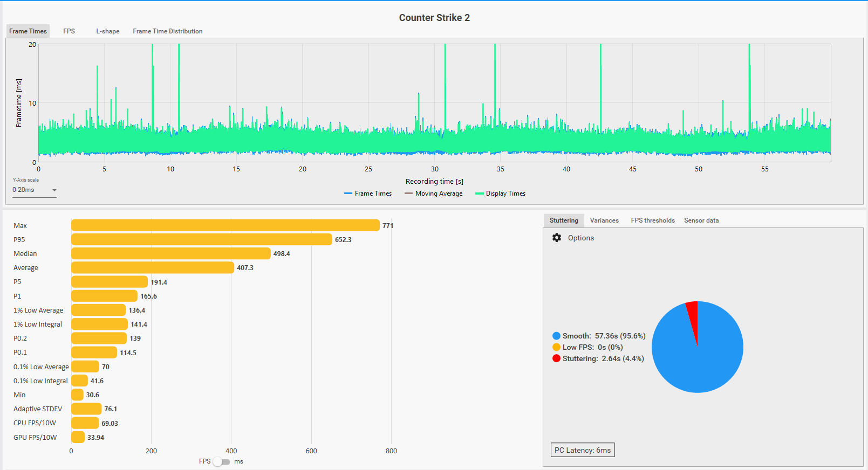Open the Y-Axis scale dropdown
The width and height of the screenshot is (868, 470).
click(x=35, y=190)
